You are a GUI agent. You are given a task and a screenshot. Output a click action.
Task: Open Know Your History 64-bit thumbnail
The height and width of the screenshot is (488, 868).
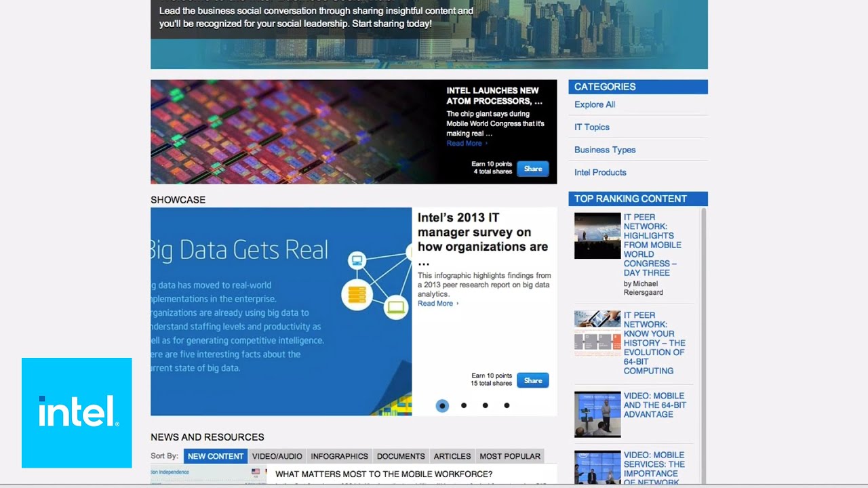[x=597, y=333]
